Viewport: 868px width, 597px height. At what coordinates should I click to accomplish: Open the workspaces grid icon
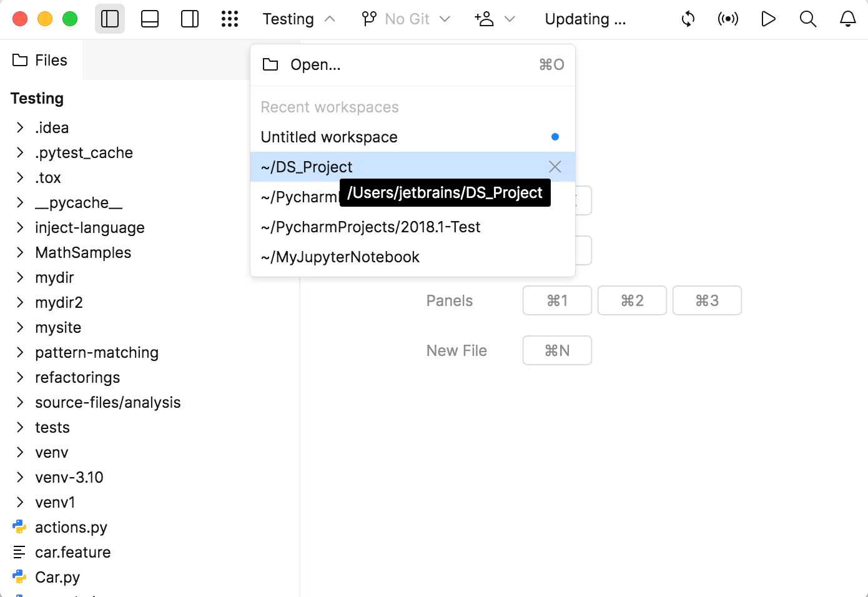230,19
